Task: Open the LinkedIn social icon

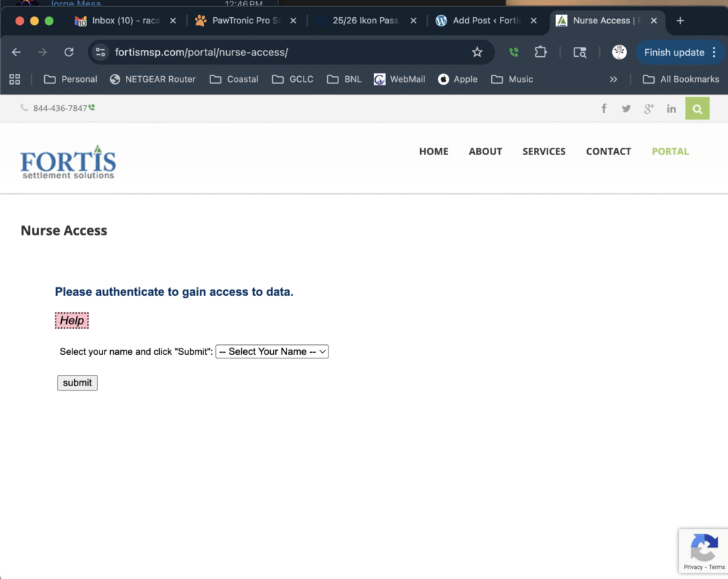Action: tap(671, 108)
